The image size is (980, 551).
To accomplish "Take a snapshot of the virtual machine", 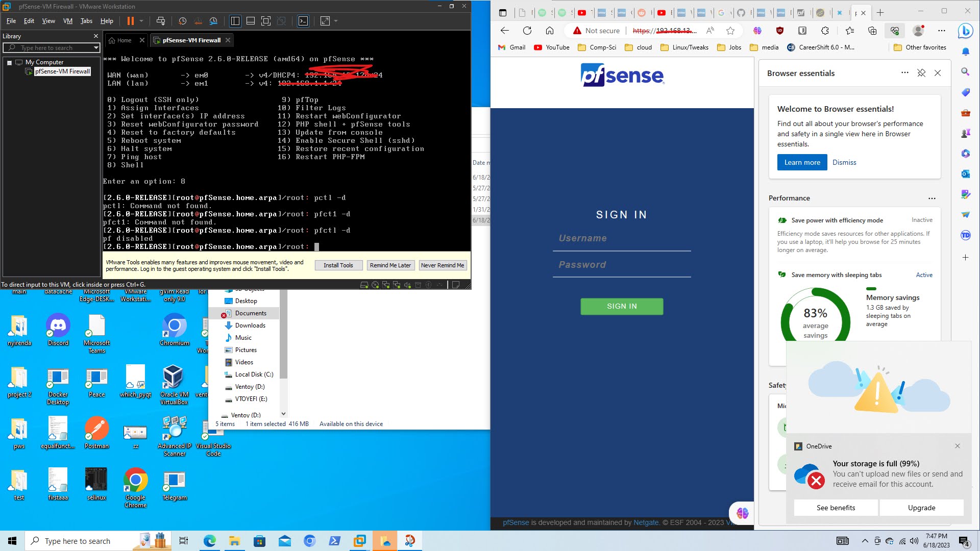I will (182, 21).
